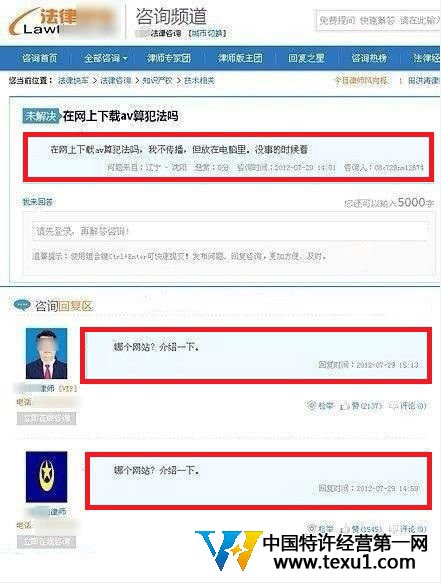The image size is (441, 583).
Task: Focus the top search box 免费提问
Action: tap(378, 20)
